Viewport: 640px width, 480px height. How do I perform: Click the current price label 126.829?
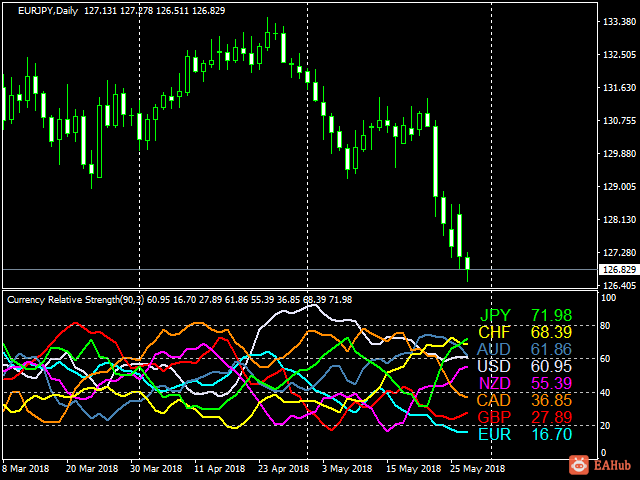pos(619,269)
